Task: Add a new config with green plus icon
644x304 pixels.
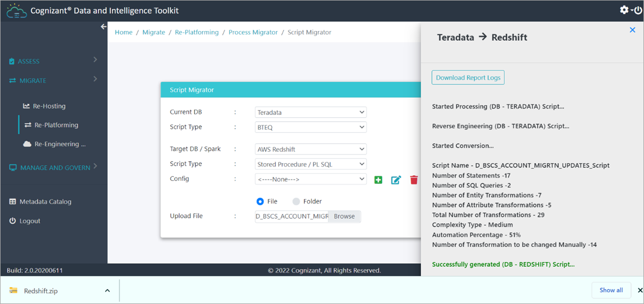Action: [378, 180]
